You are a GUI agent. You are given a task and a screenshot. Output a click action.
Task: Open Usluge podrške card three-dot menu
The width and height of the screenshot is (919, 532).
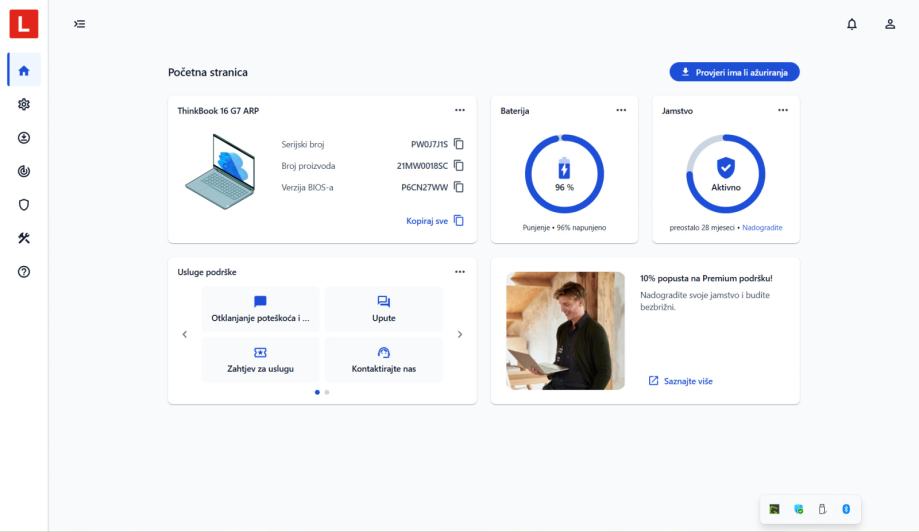click(460, 272)
